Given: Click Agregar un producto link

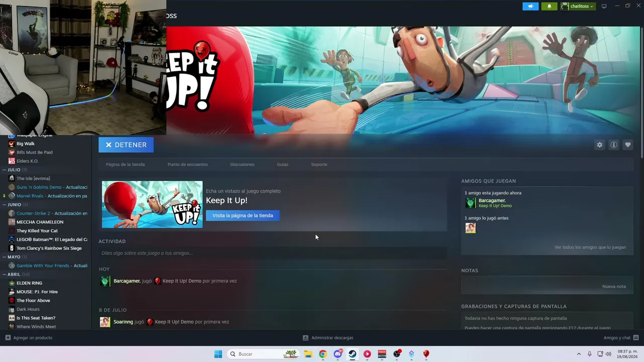Looking at the screenshot, I should pyautogui.click(x=33, y=338).
